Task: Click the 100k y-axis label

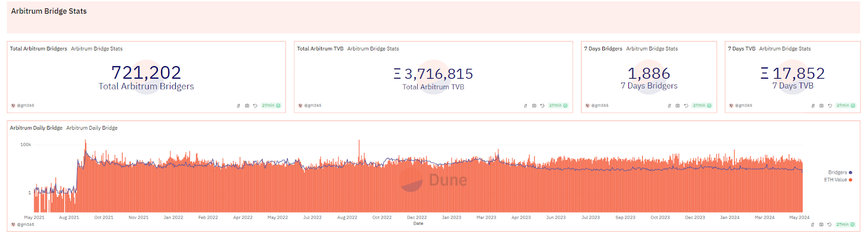Action: pos(25,145)
